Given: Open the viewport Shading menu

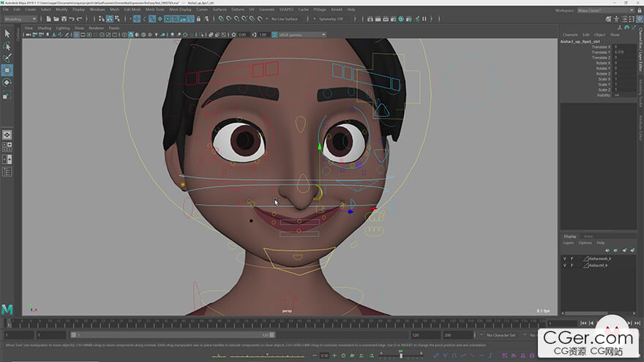Looking at the screenshot, I should pos(45,28).
